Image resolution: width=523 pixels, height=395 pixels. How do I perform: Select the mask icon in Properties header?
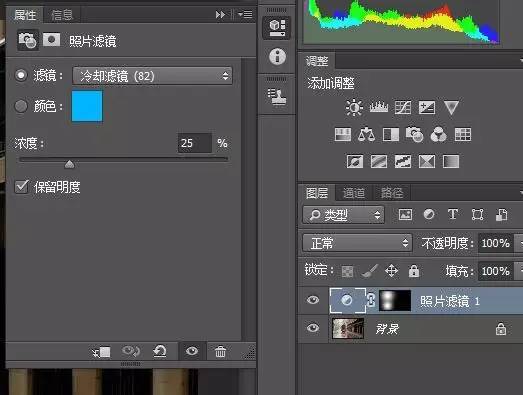(51, 40)
